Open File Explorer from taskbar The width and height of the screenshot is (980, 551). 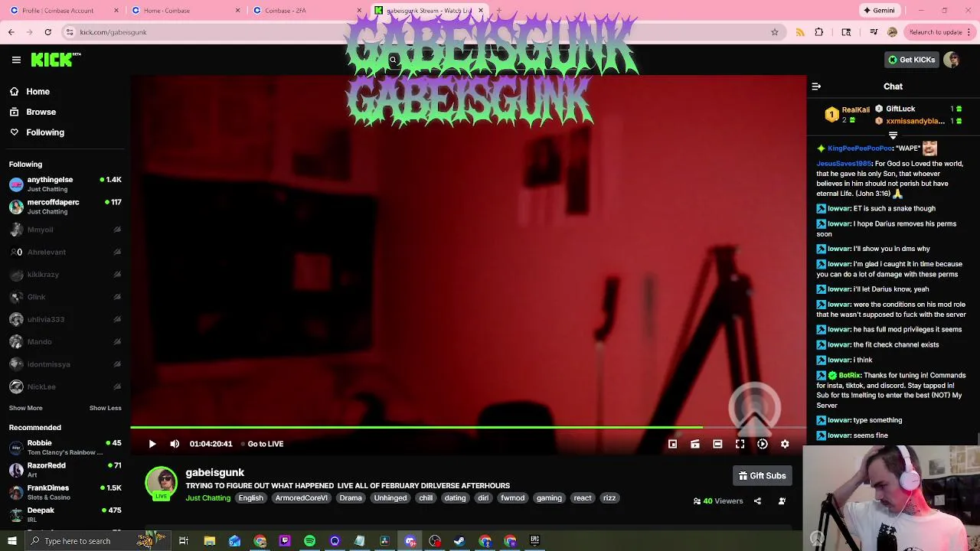209,541
